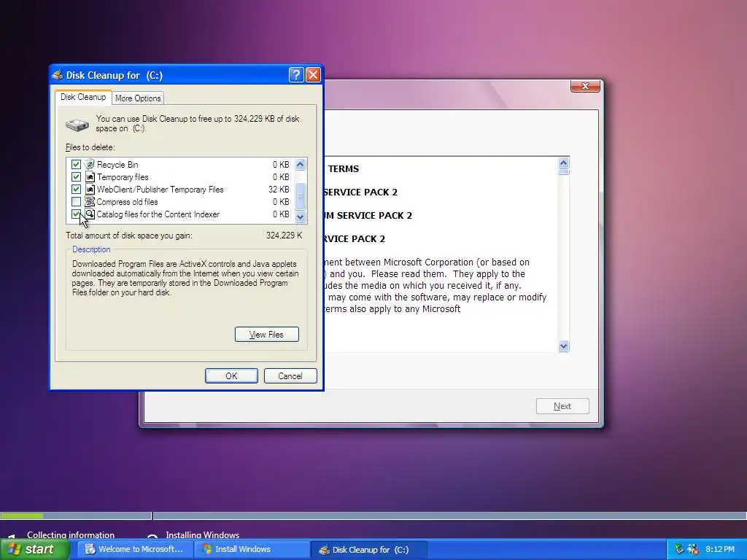Click license terms scrollbar up arrow

tap(564, 163)
